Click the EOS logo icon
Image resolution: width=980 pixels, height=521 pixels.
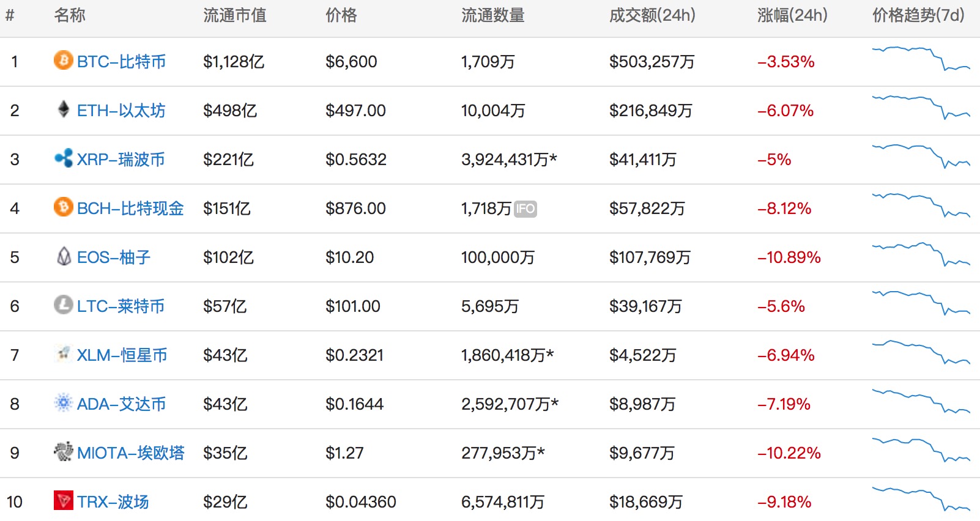click(64, 256)
